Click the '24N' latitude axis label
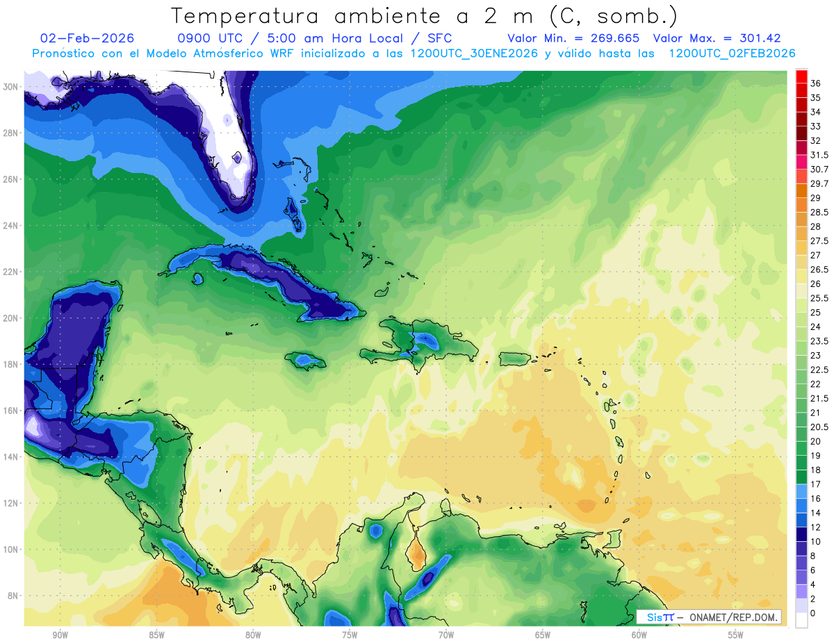Viewport: 834px width, 644px height. [x=10, y=225]
